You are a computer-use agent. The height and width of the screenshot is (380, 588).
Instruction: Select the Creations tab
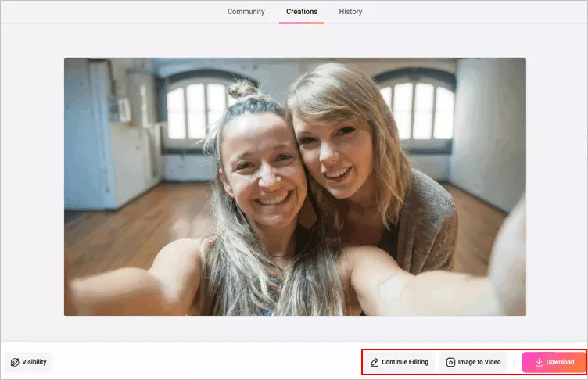[302, 12]
